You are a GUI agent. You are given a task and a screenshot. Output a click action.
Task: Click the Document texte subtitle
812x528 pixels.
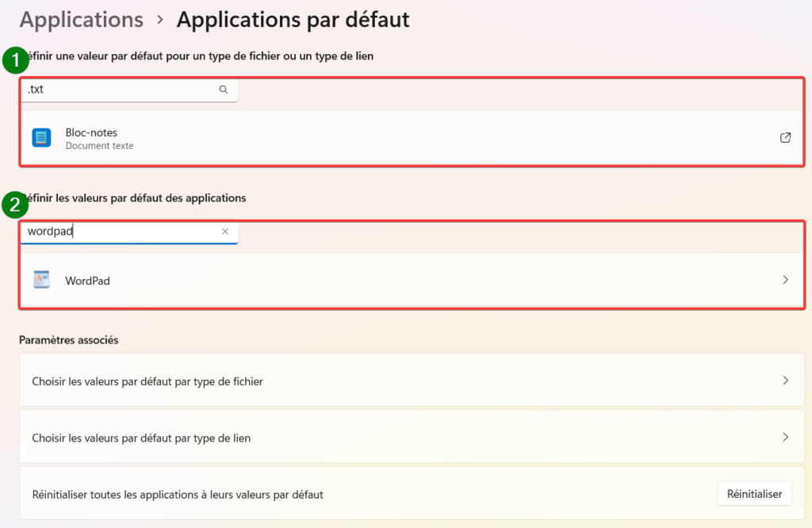click(x=99, y=146)
